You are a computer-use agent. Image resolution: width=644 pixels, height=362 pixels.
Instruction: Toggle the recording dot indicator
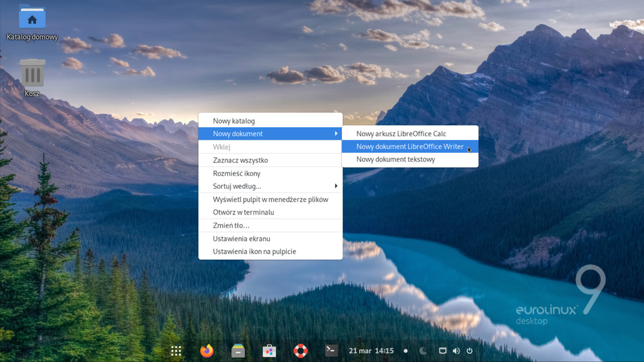[x=406, y=350]
